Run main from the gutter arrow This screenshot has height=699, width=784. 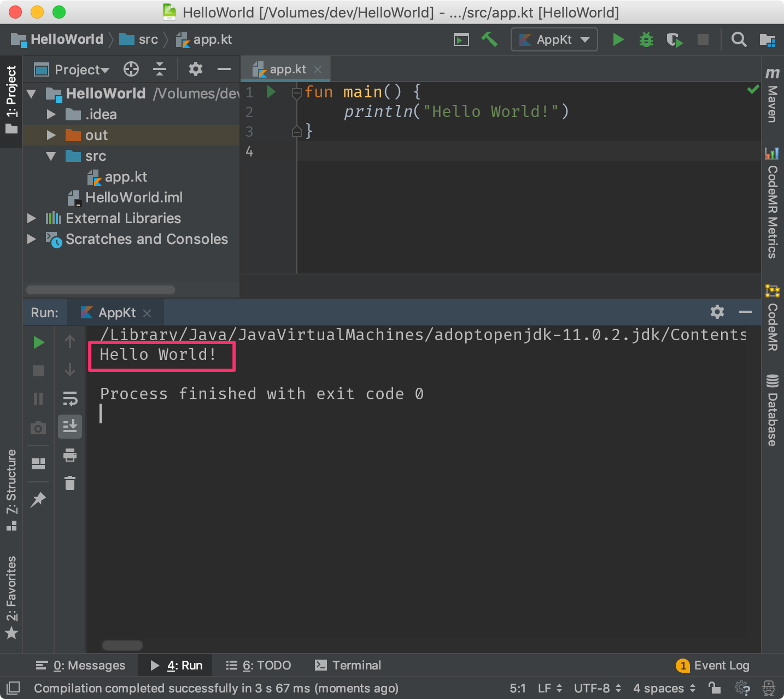(x=271, y=91)
